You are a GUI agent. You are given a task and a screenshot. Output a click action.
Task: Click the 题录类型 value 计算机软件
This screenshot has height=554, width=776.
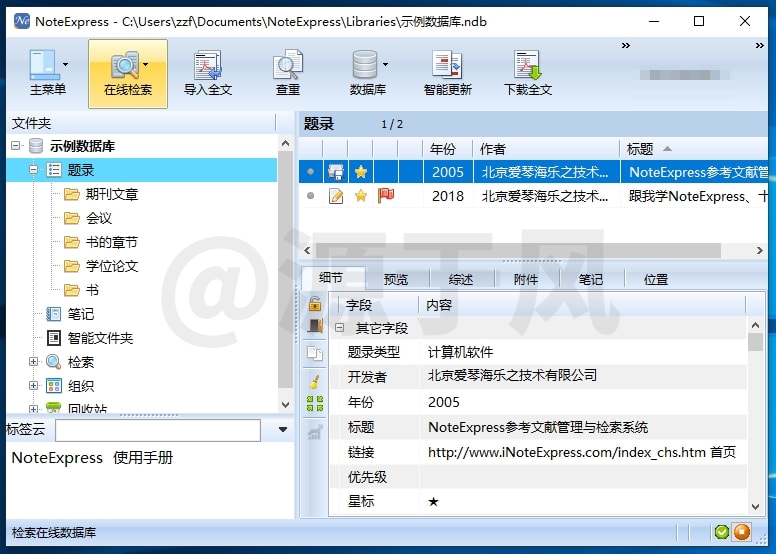pos(460,352)
